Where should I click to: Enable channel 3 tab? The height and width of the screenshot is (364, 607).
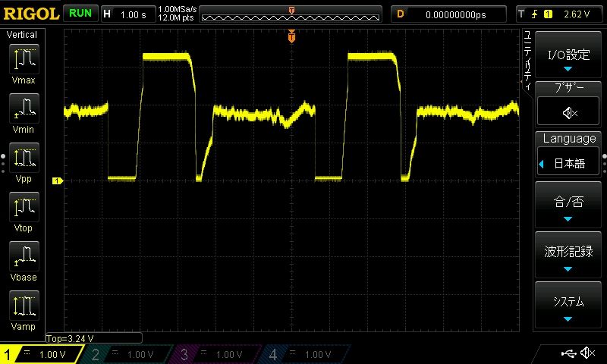[216, 354]
